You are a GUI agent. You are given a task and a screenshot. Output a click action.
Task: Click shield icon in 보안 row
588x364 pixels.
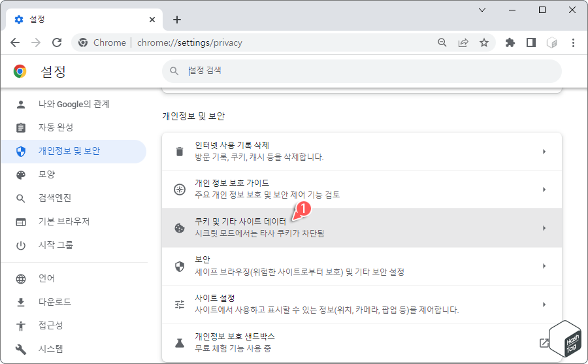tap(180, 267)
